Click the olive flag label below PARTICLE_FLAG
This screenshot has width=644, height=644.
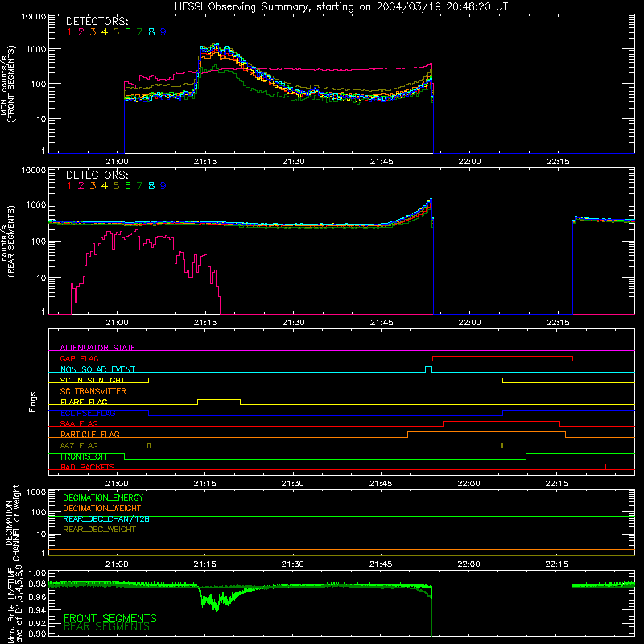click(79, 445)
